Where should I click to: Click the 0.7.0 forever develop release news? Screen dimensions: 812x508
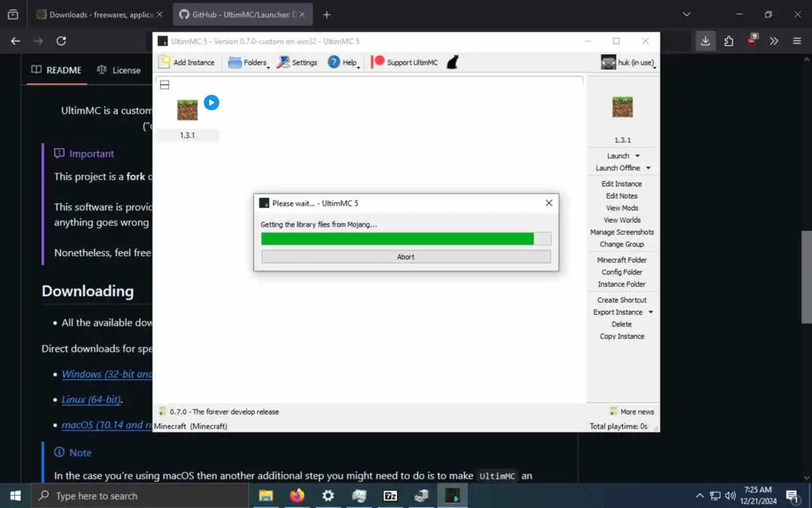point(219,411)
